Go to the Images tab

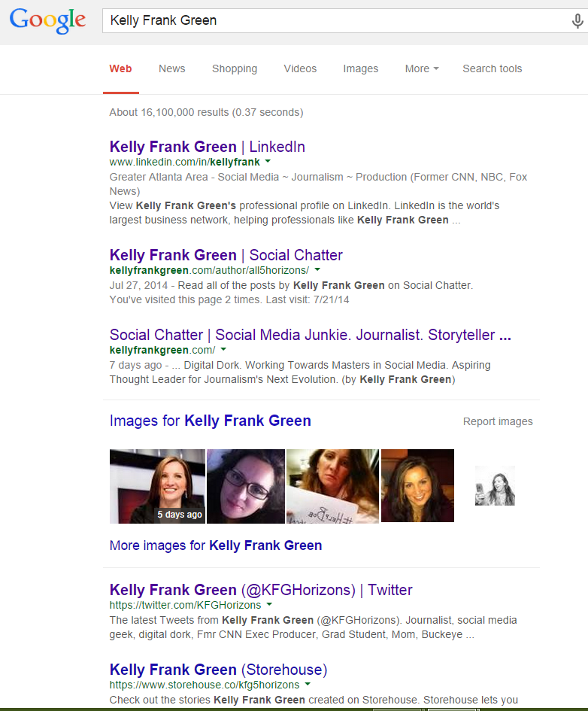coord(361,68)
